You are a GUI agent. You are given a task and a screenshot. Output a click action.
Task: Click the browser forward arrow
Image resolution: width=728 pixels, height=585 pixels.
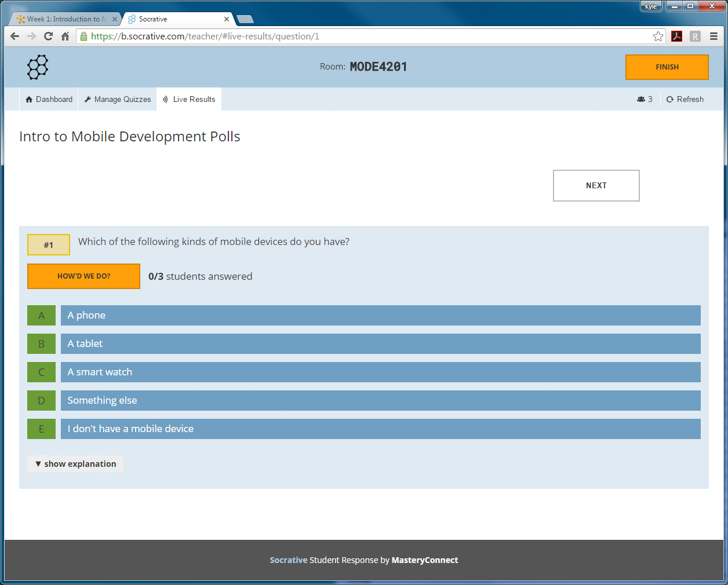coord(32,36)
